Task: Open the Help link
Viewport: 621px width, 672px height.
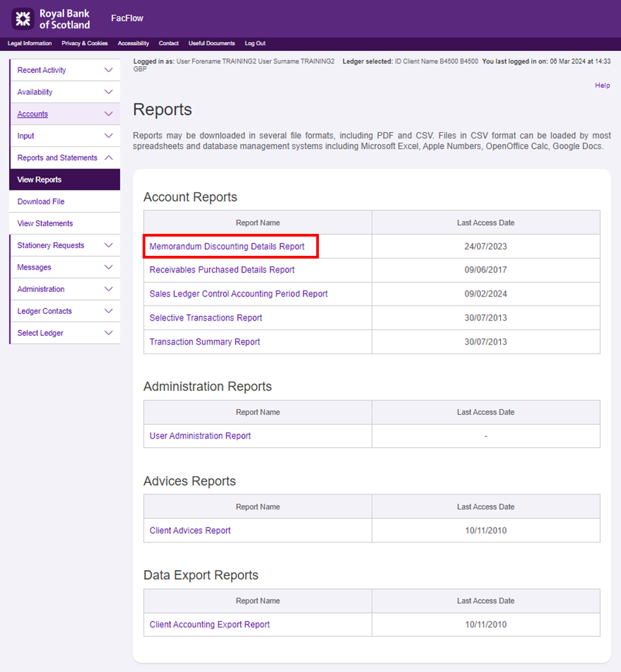Action: [x=602, y=85]
